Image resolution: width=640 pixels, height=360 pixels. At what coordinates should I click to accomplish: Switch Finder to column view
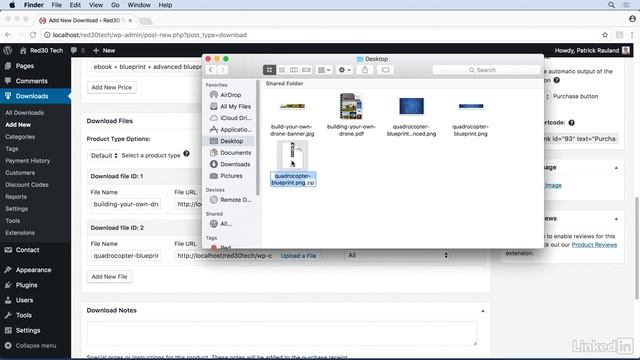pyautogui.click(x=293, y=70)
